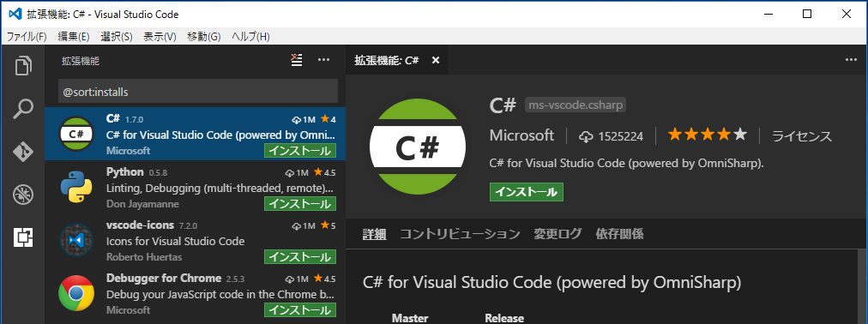Install the vscode-icons extension

pos(300,256)
